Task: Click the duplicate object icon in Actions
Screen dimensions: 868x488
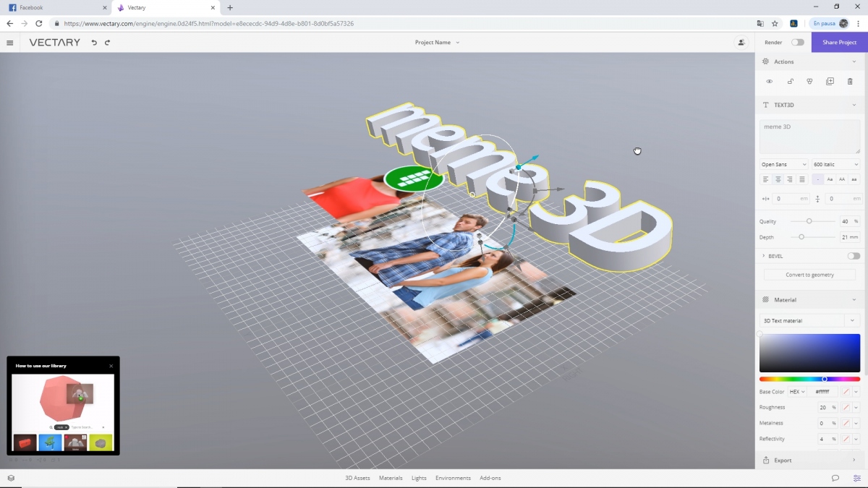Action: pos(830,82)
